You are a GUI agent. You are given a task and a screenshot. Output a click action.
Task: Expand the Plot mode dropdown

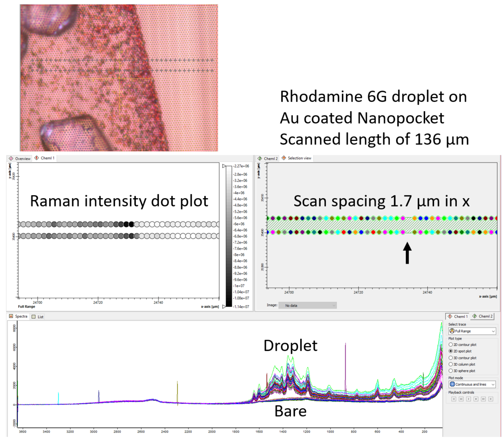(472, 384)
